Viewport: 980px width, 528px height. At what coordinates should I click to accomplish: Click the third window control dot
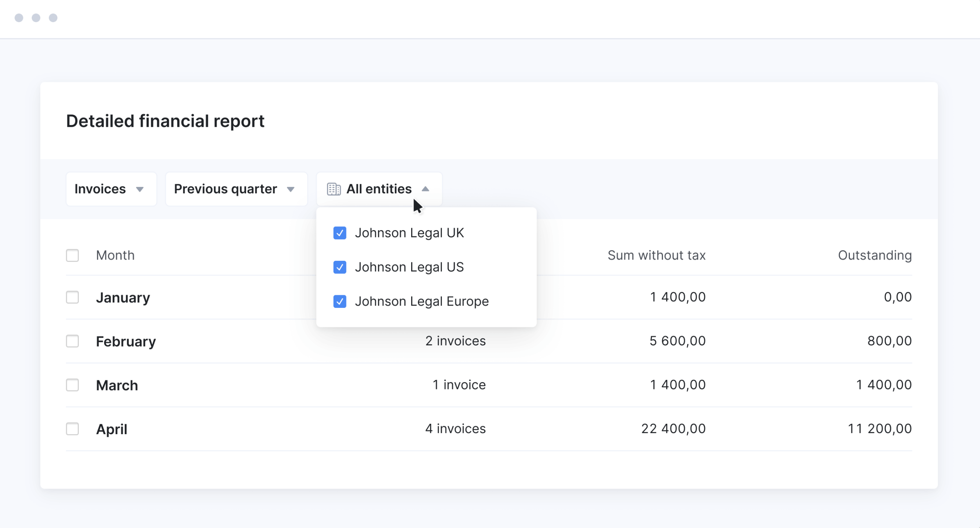53,18
